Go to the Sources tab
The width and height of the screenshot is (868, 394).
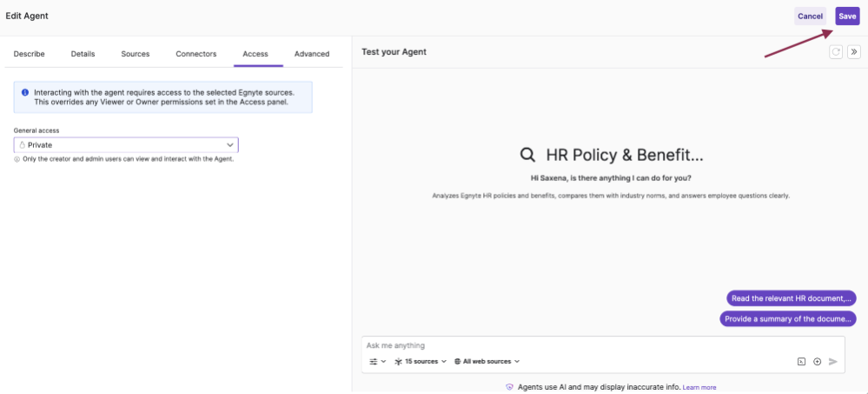136,54
